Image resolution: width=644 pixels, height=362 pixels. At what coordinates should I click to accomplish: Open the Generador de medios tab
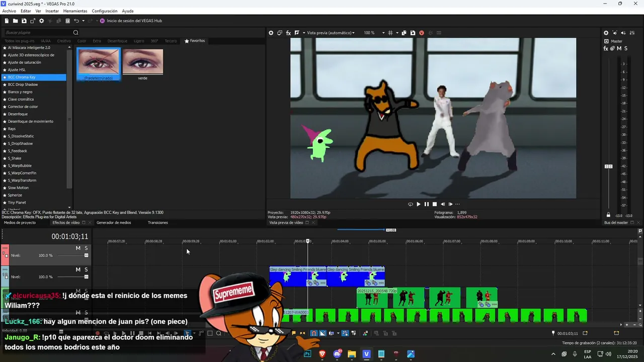pos(114,223)
